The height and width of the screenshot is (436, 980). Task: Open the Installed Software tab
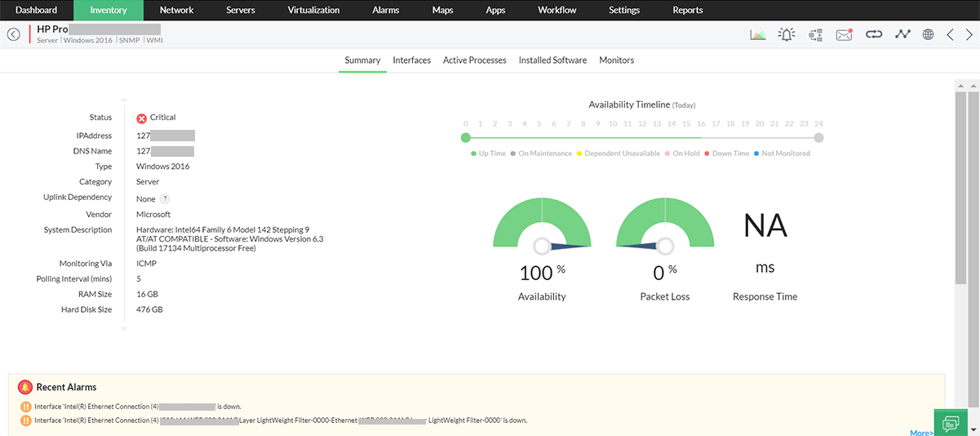[552, 60]
